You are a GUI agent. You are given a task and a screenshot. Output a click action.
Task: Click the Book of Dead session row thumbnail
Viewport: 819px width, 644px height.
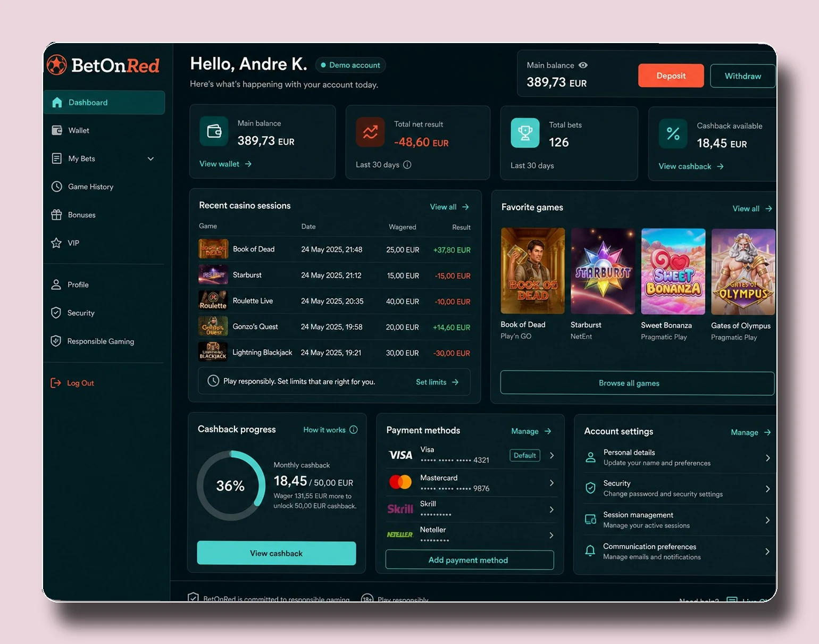click(213, 249)
